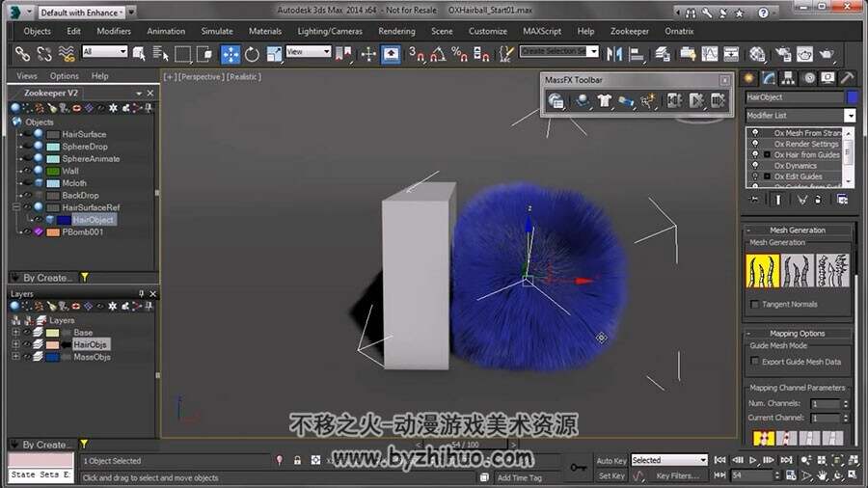This screenshot has width=868, height=488.
Task: Enable the Tangent Normals checkbox
Action: [754, 305]
